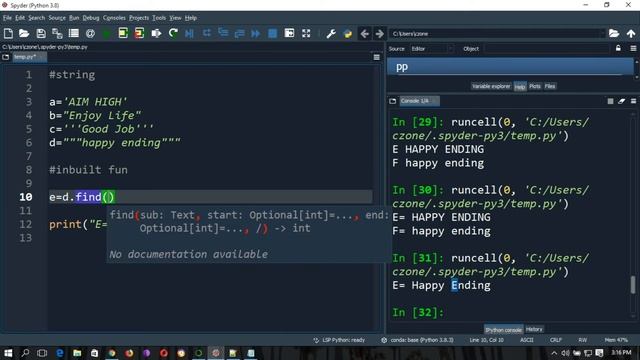Open the File menu

pyautogui.click(x=7, y=18)
